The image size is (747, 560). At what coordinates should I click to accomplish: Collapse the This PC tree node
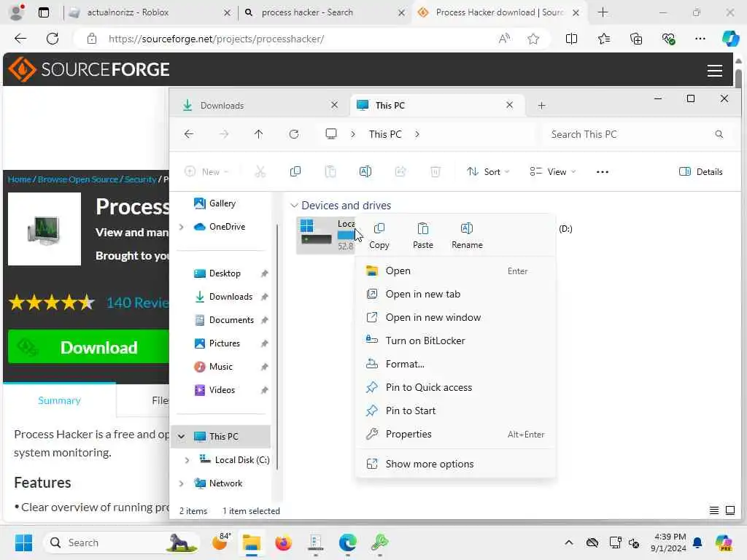(181, 436)
